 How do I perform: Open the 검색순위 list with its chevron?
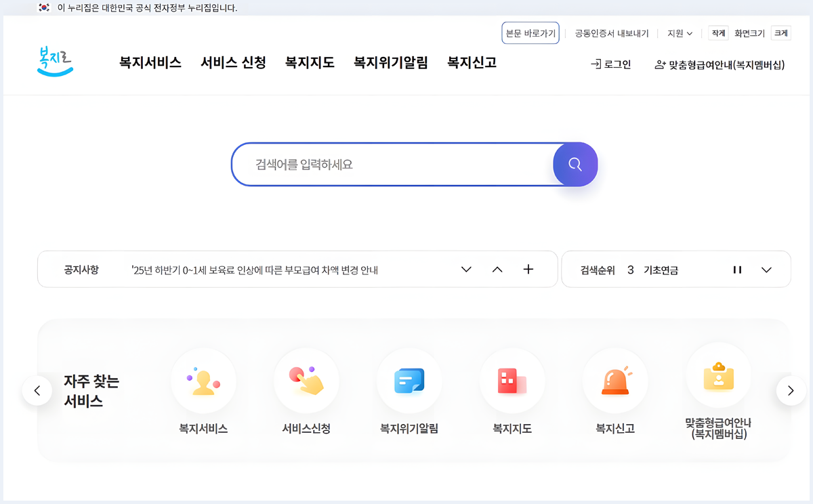pos(766,269)
